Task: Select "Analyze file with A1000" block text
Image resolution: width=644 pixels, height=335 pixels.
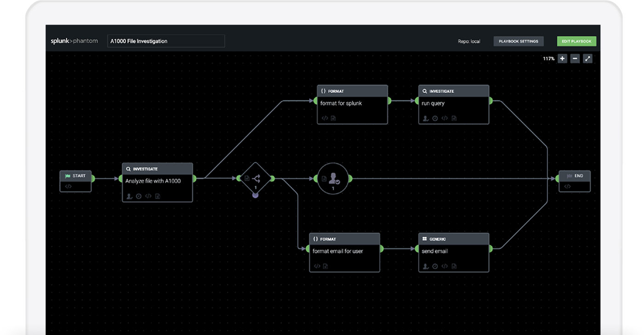Action: (153, 181)
